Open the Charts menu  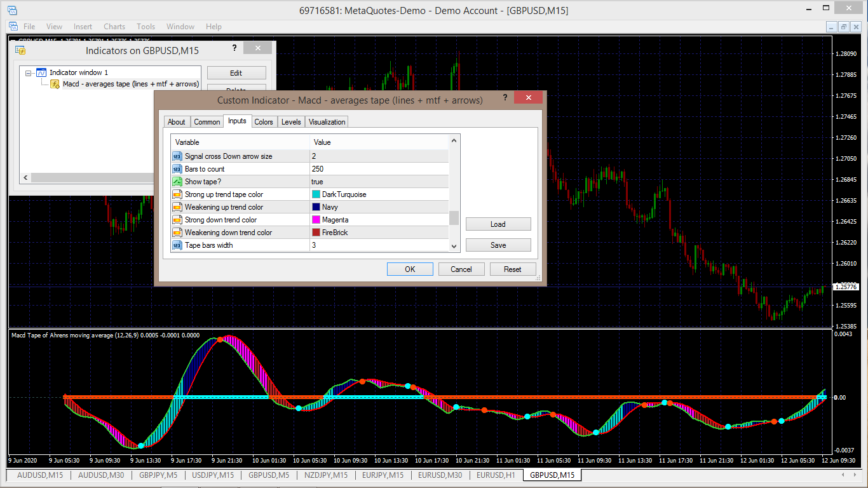pos(114,27)
